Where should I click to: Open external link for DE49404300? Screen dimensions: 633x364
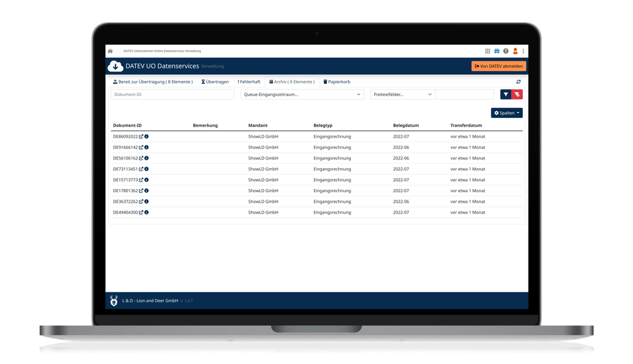[141, 212]
